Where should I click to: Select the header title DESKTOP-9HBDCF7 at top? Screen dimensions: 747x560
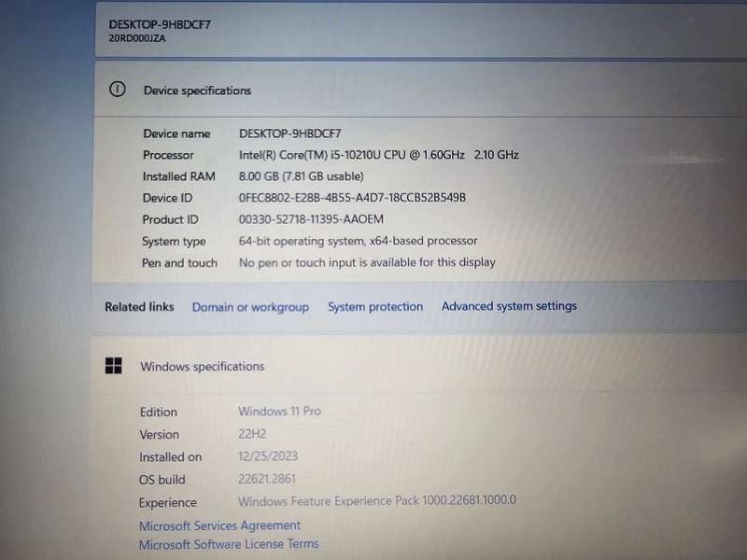(x=160, y=24)
